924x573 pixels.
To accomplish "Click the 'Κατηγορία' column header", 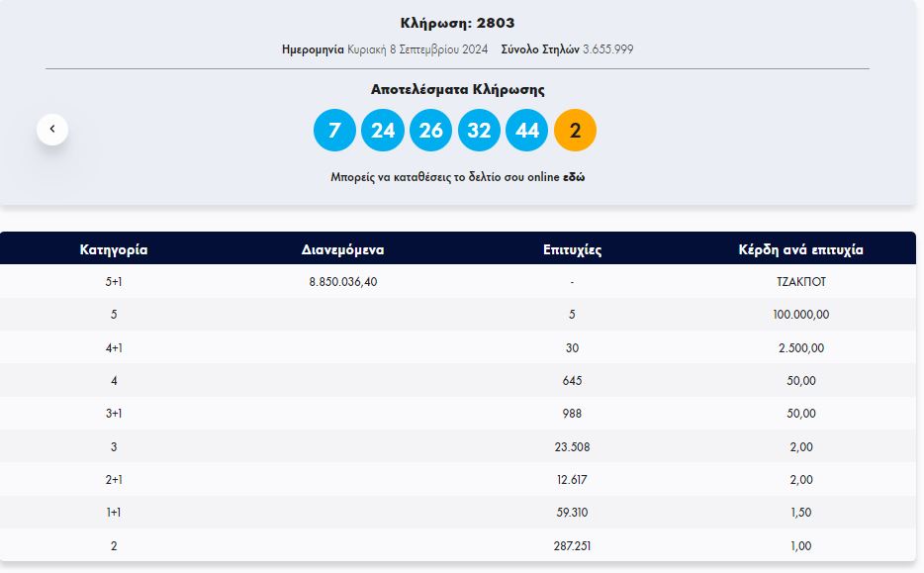I will tap(114, 249).
